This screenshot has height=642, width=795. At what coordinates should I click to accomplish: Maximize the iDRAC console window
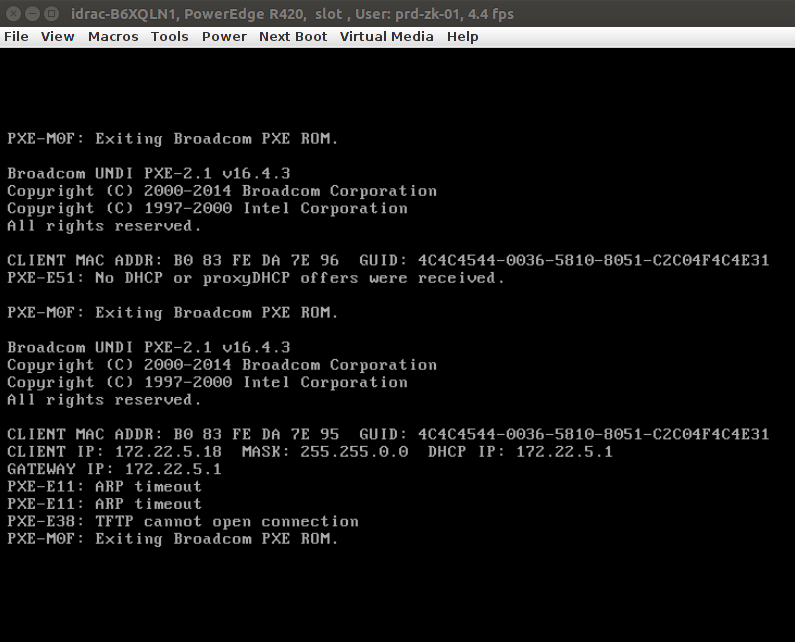coord(51,14)
